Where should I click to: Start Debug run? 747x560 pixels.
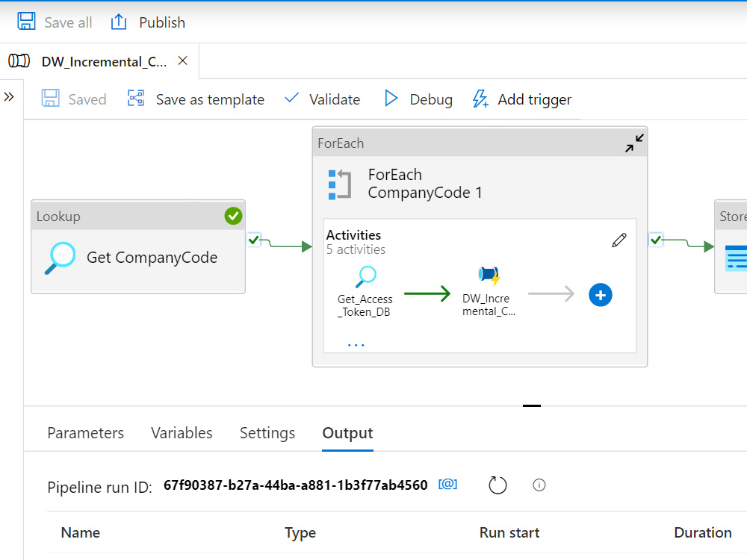click(431, 99)
